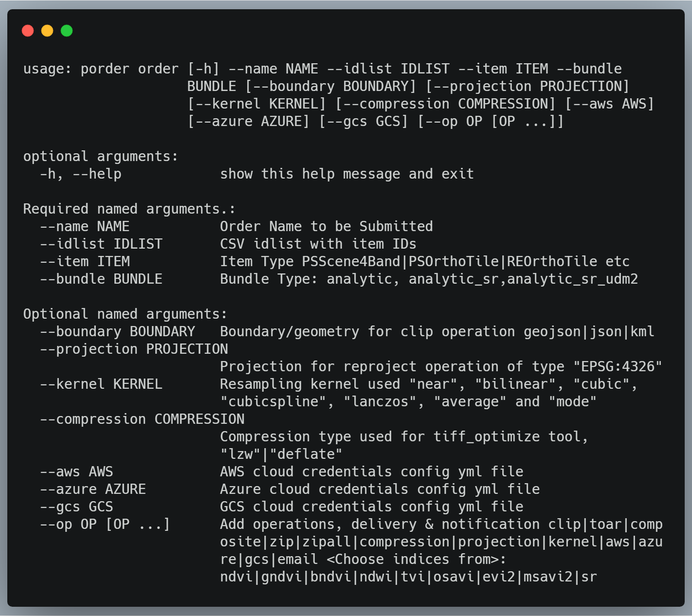Click the 'Required named arguments.:' heading

pyautogui.click(x=129, y=209)
